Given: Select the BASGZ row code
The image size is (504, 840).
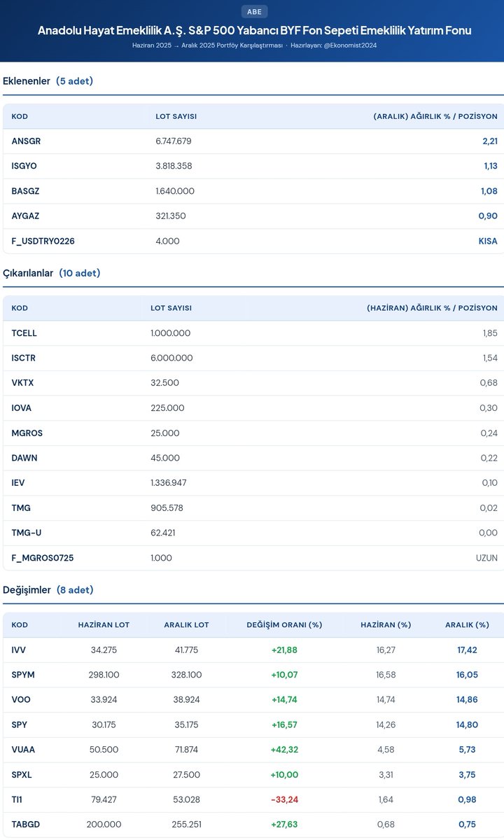Looking at the screenshot, I should [x=25, y=191].
